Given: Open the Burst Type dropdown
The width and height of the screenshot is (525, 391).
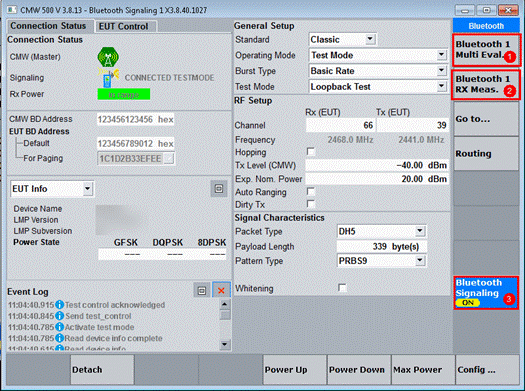Looking at the screenshot, I should coord(442,71).
